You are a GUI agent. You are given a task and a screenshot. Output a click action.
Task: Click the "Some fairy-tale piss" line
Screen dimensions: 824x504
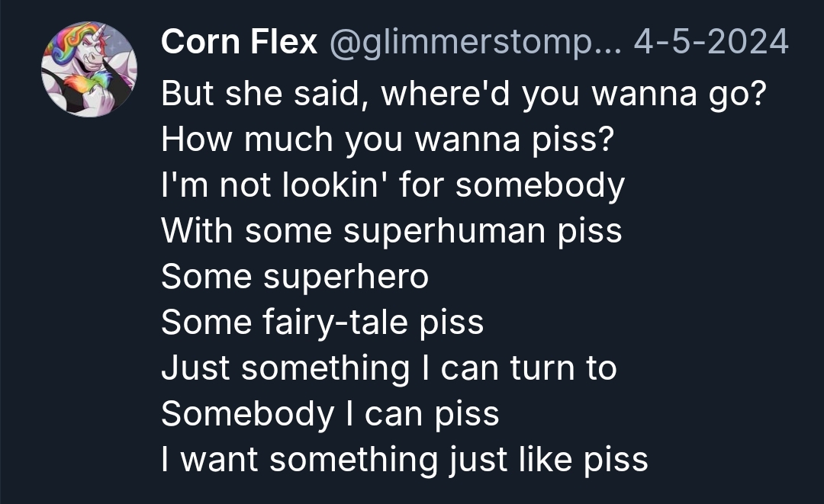(x=323, y=323)
